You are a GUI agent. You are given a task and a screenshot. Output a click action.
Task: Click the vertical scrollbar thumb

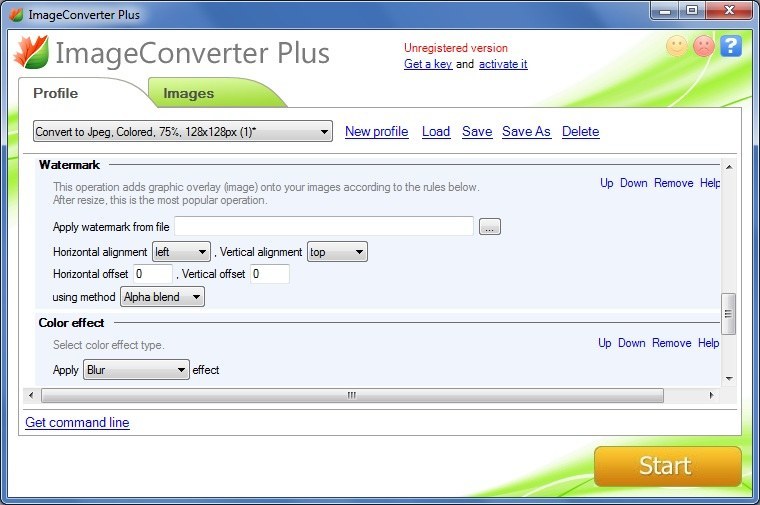728,314
